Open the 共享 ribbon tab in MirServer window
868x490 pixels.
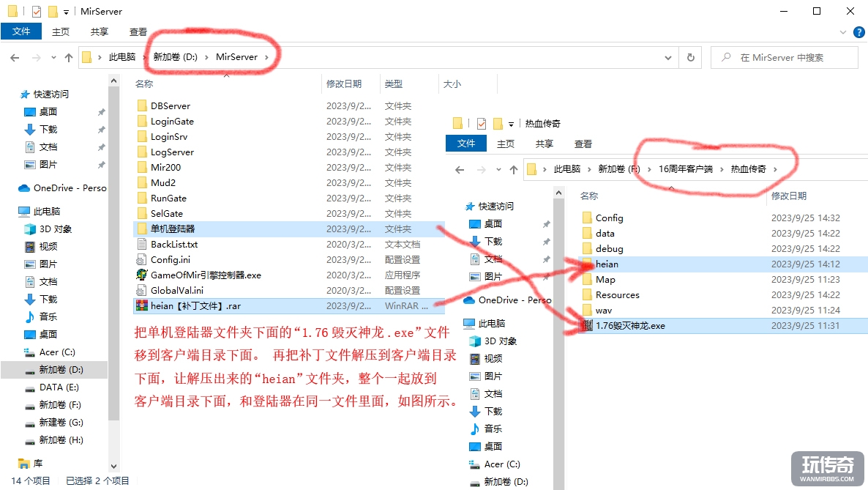[x=100, y=31]
